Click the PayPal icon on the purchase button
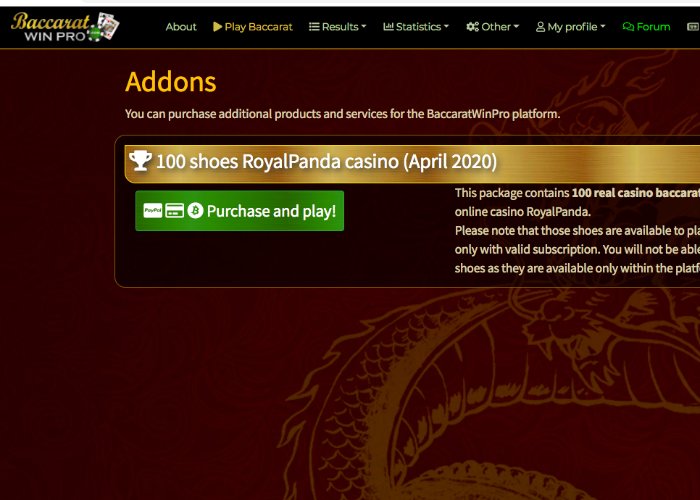700x500 pixels. [153, 210]
